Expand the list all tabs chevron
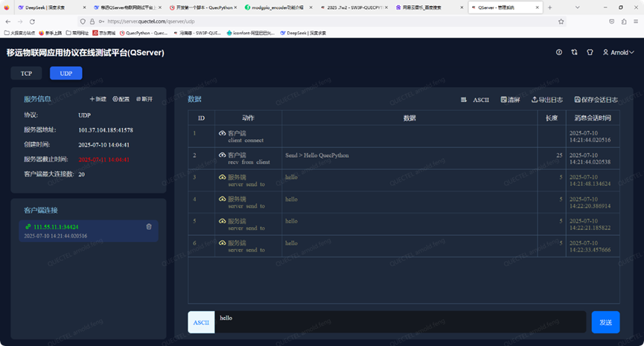 coord(578,7)
